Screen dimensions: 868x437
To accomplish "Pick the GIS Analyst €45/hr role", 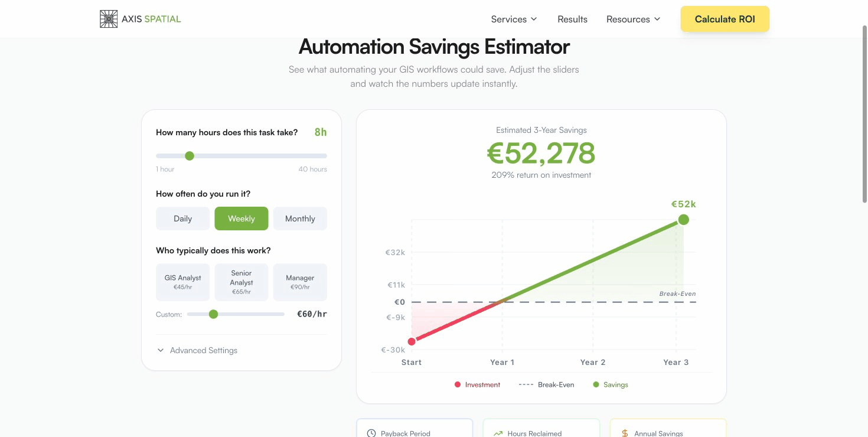I will point(182,282).
